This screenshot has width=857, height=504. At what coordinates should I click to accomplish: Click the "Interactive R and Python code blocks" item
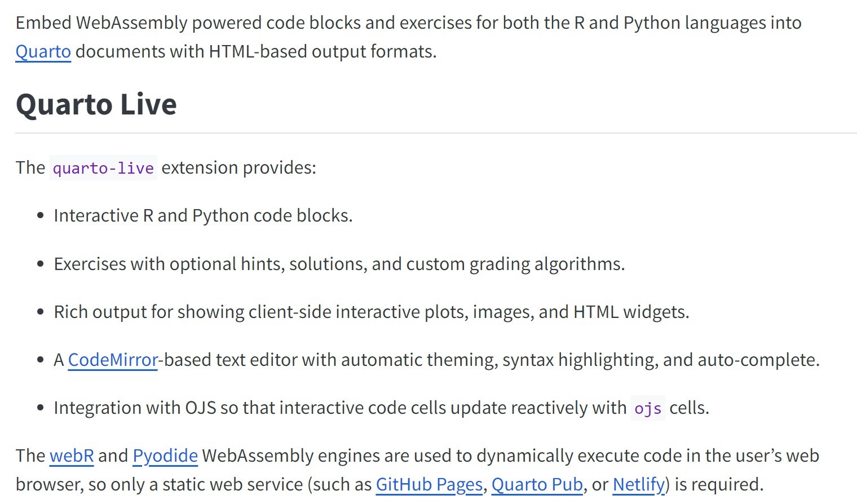coord(203,215)
